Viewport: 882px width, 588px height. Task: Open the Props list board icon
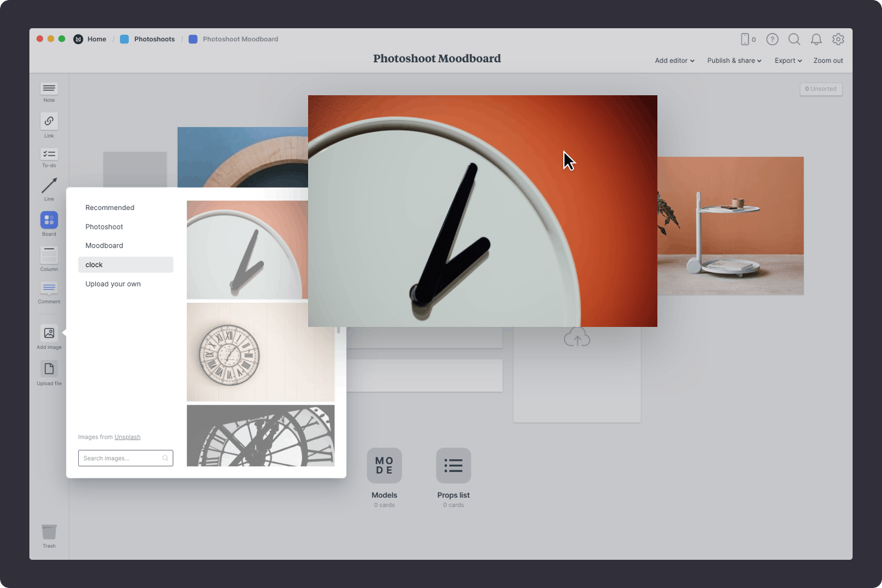point(453,466)
